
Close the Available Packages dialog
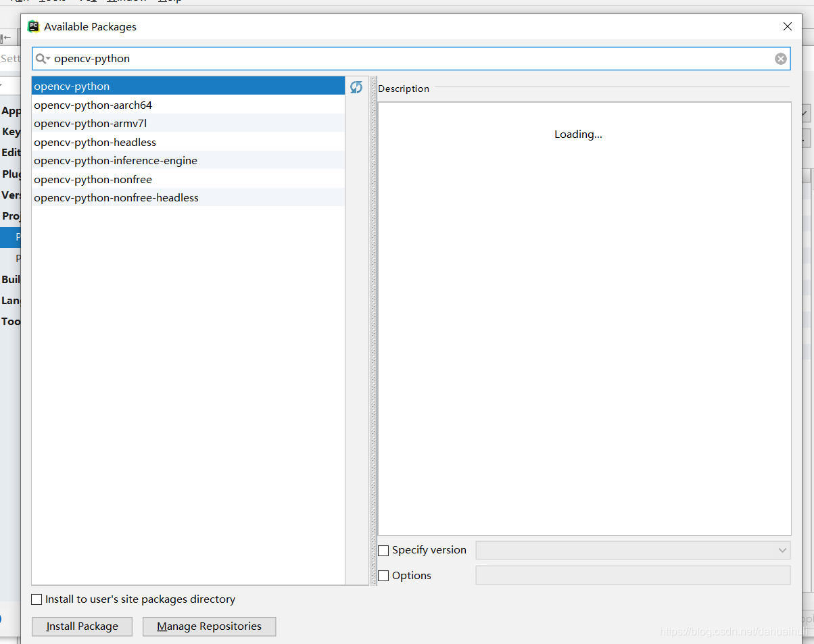point(788,26)
